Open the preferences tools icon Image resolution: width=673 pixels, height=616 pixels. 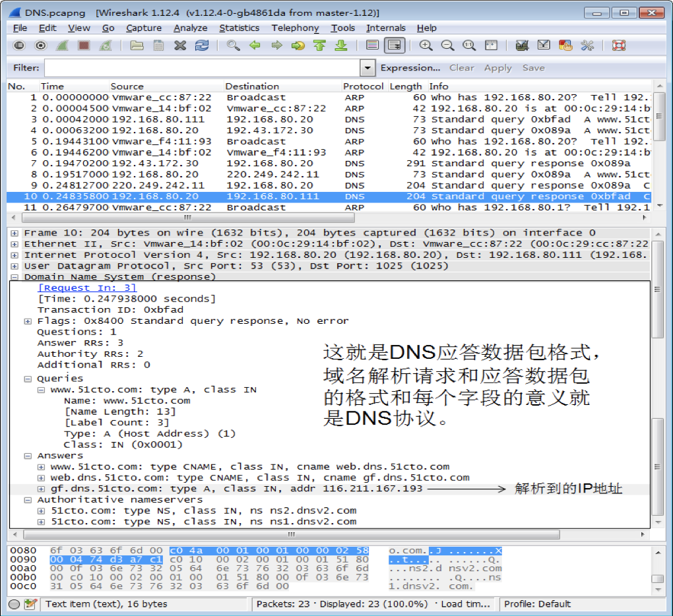coord(587,46)
